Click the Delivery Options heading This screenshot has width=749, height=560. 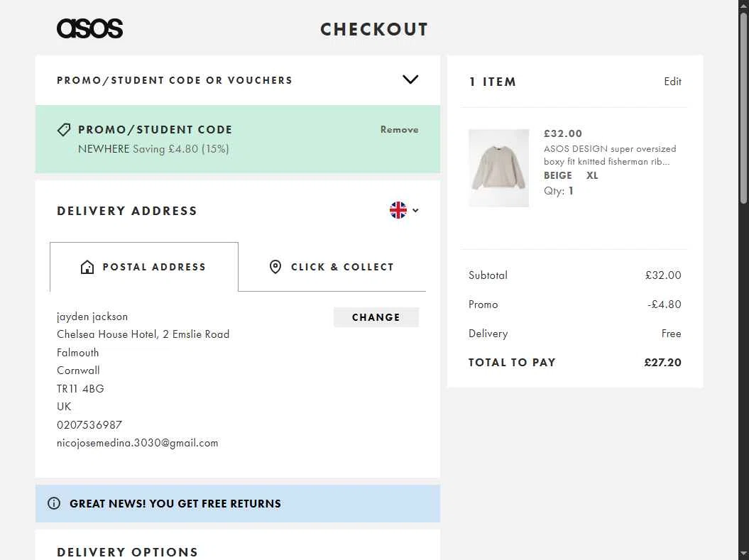(x=128, y=551)
